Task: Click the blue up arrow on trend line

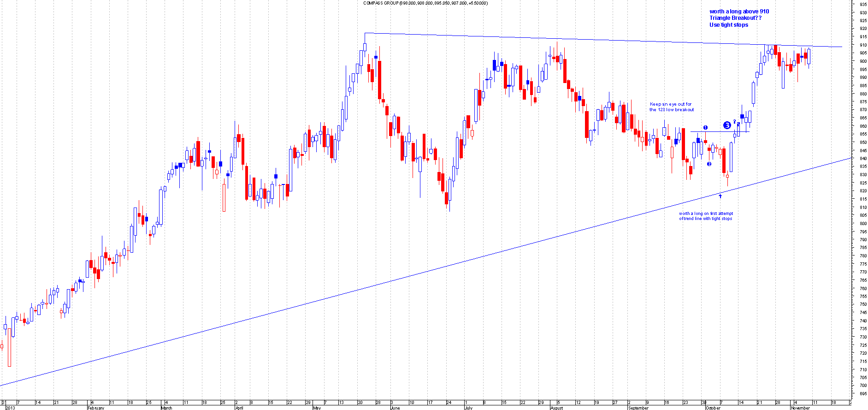Action: [720, 196]
